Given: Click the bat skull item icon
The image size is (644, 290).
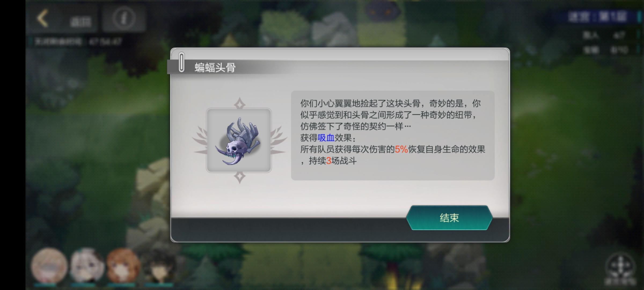Looking at the screenshot, I should pyautogui.click(x=239, y=140).
